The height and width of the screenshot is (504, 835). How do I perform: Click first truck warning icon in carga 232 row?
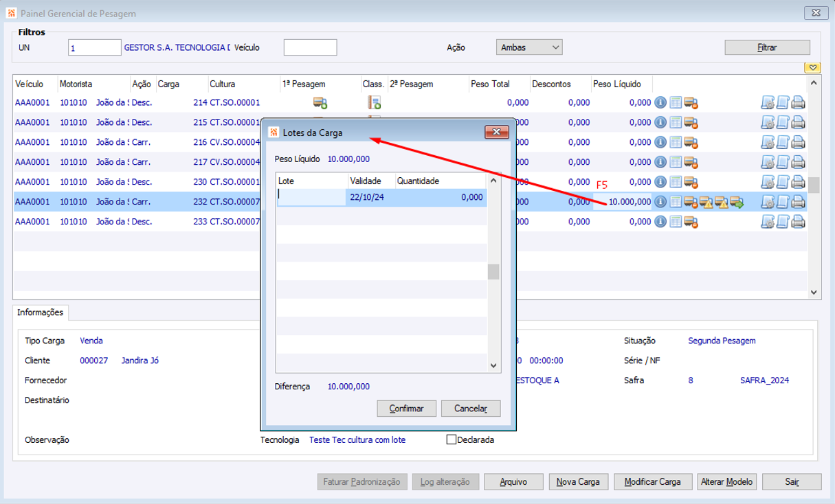[x=706, y=203]
